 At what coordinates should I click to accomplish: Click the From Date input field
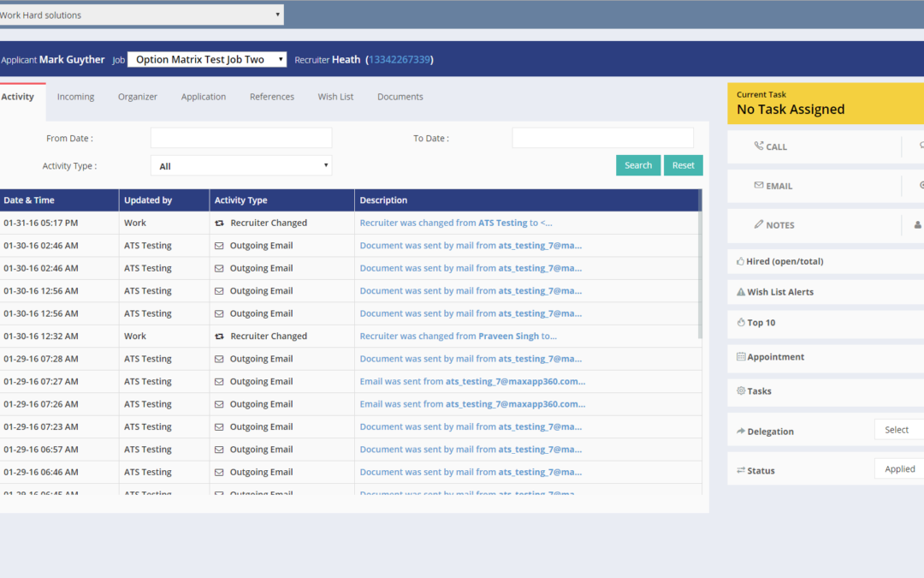pos(241,138)
